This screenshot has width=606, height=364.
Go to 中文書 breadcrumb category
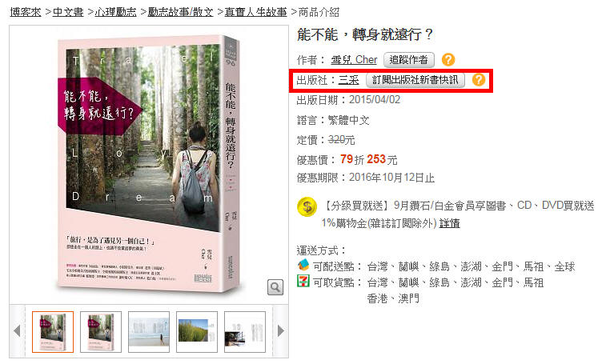pos(68,12)
